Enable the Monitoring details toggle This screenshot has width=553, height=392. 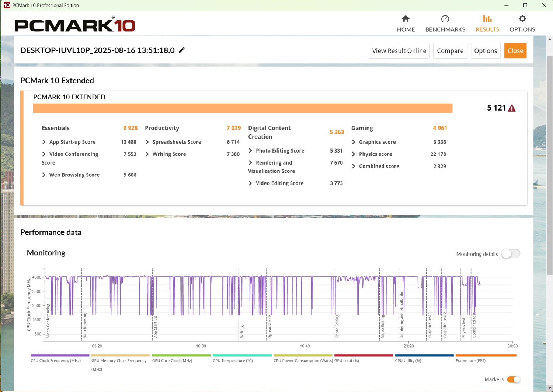coord(510,254)
